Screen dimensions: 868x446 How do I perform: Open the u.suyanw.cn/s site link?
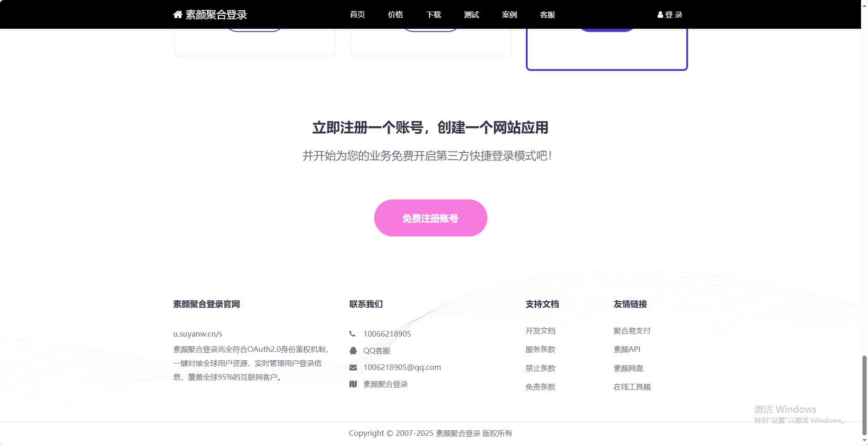198,333
